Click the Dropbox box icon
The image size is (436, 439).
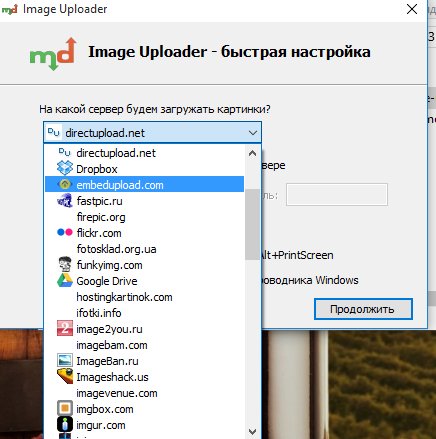coord(65,168)
